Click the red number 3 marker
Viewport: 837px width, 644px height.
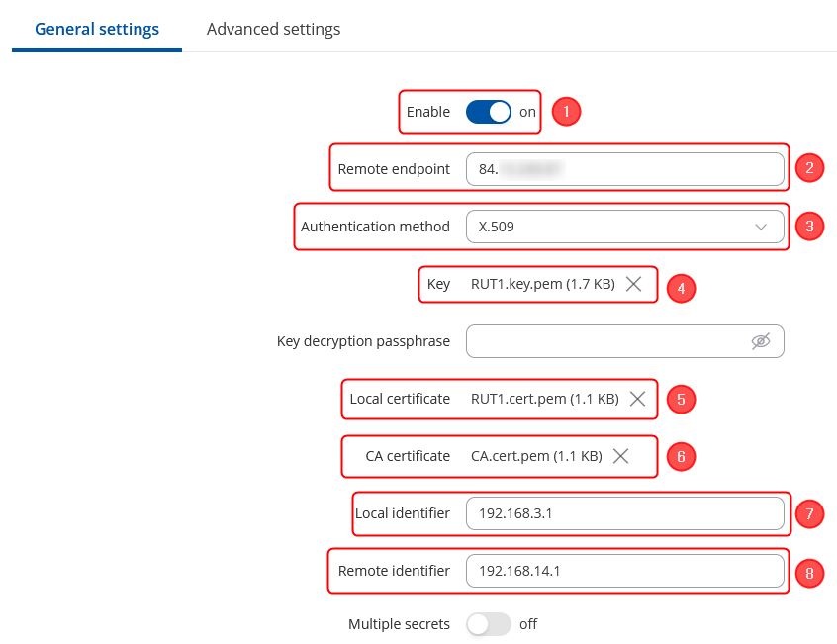point(809,227)
